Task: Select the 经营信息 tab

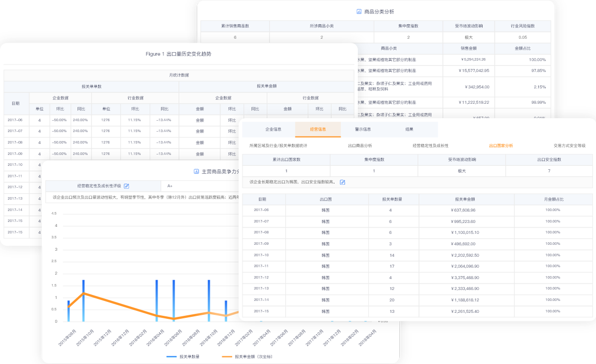Action: pos(318,129)
